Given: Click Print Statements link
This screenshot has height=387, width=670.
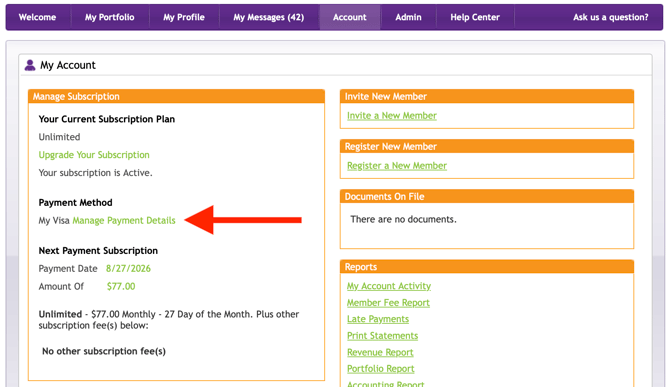Looking at the screenshot, I should pos(382,336).
